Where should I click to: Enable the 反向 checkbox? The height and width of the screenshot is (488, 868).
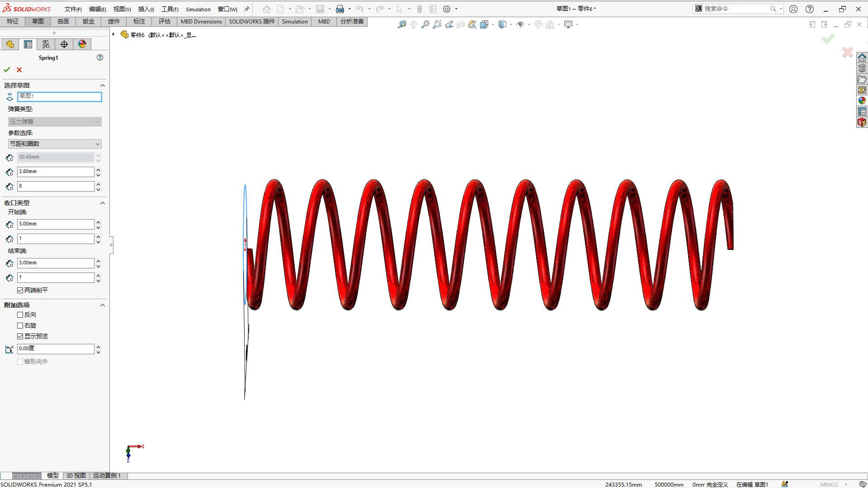coord(20,314)
